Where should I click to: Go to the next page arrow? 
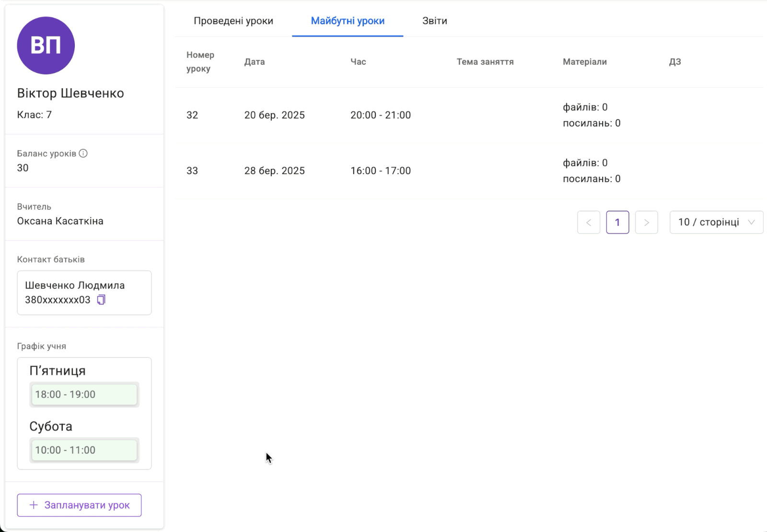point(646,222)
